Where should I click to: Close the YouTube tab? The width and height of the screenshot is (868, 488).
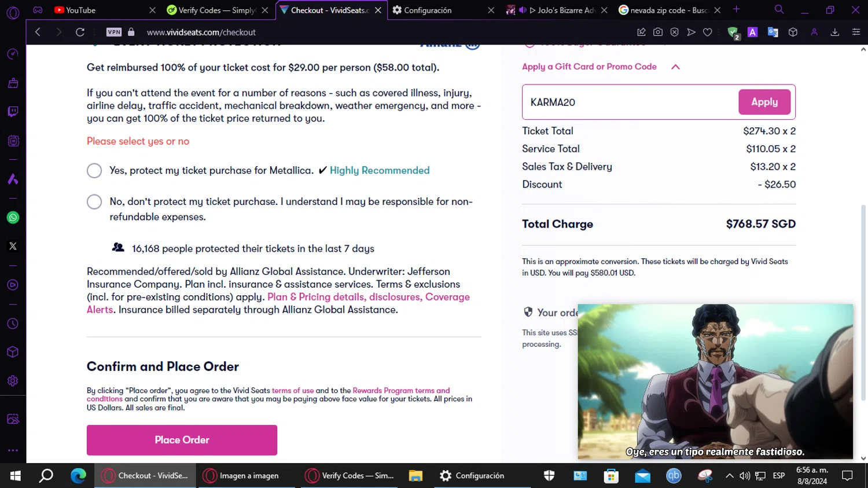tap(152, 10)
